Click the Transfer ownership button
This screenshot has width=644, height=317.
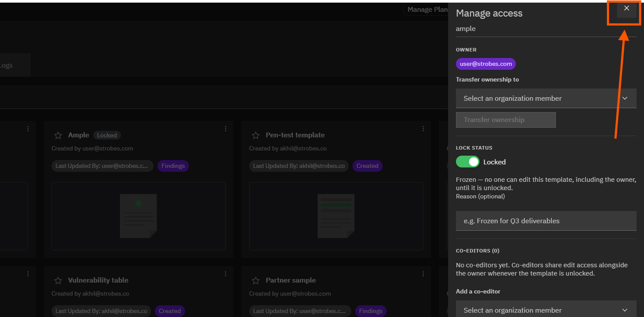[x=506, y=120]
